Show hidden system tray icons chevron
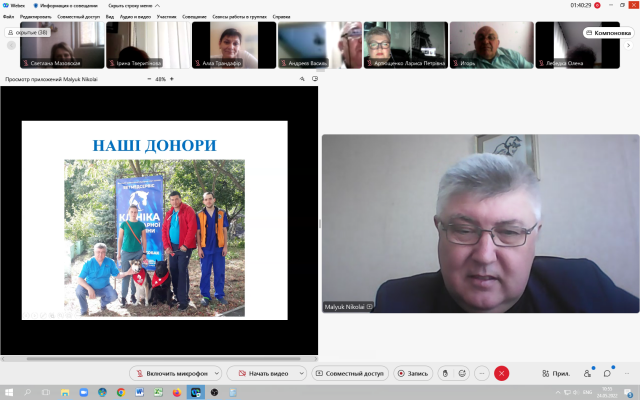Screen dimensions: 640x400 coord(558,393)
